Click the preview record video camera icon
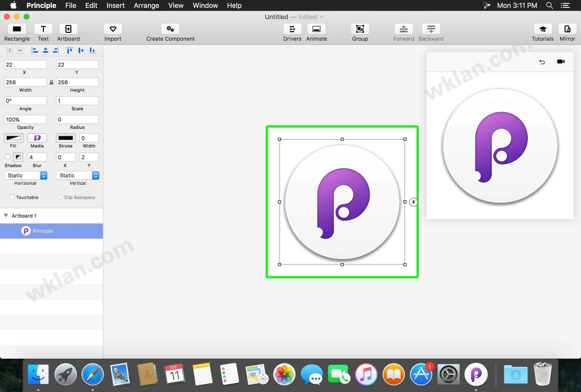Viewport: 581px width, 392px height. pyautogui.click(x=561, y=61)
